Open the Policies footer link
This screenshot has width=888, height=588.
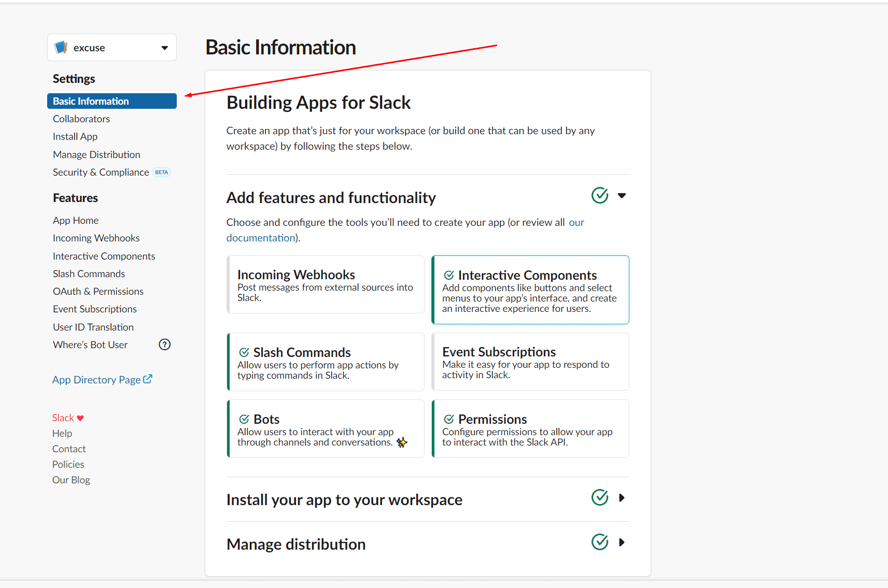point(68,464)
